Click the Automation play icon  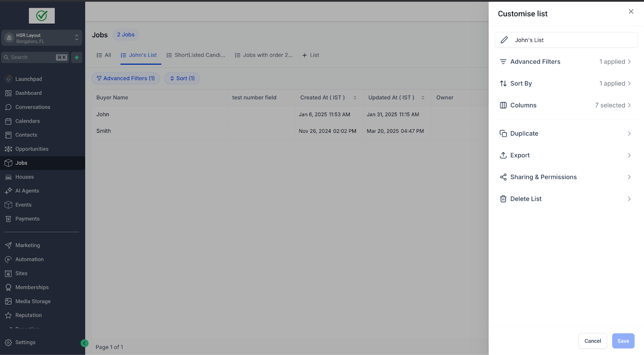(x=8, y=259)
